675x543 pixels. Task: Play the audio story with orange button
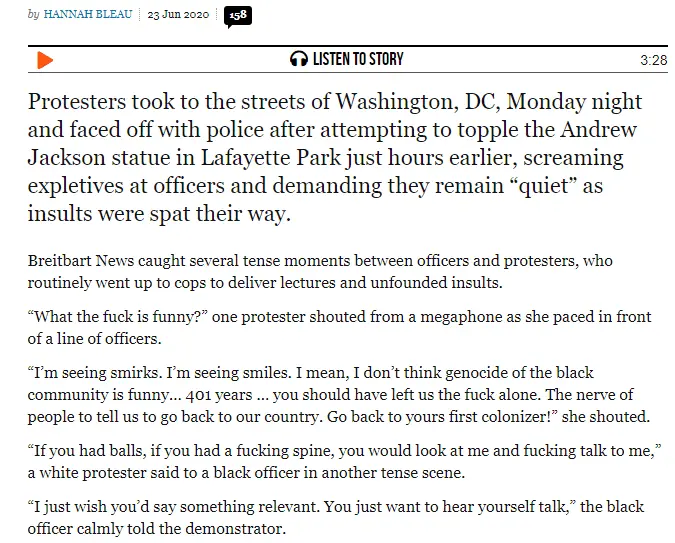coord(44,60)
